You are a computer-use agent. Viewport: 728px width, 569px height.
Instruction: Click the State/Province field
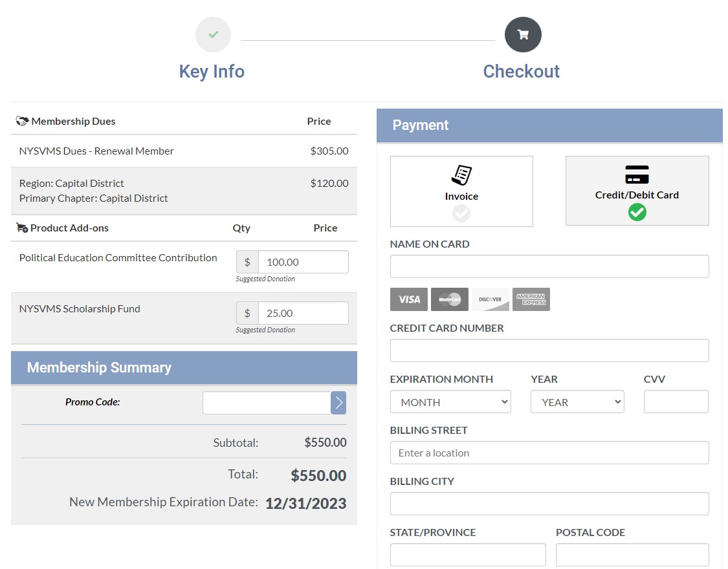point(468,555)
